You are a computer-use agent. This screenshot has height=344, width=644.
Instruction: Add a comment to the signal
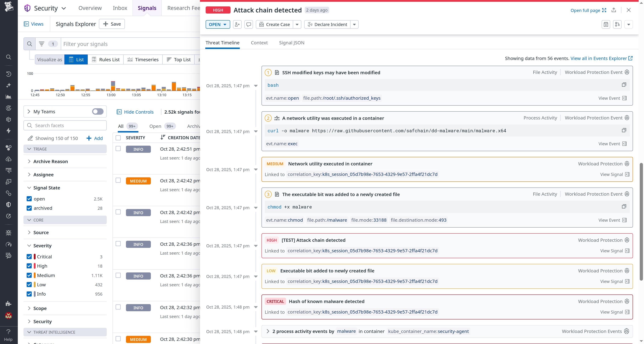coord(249,24)
